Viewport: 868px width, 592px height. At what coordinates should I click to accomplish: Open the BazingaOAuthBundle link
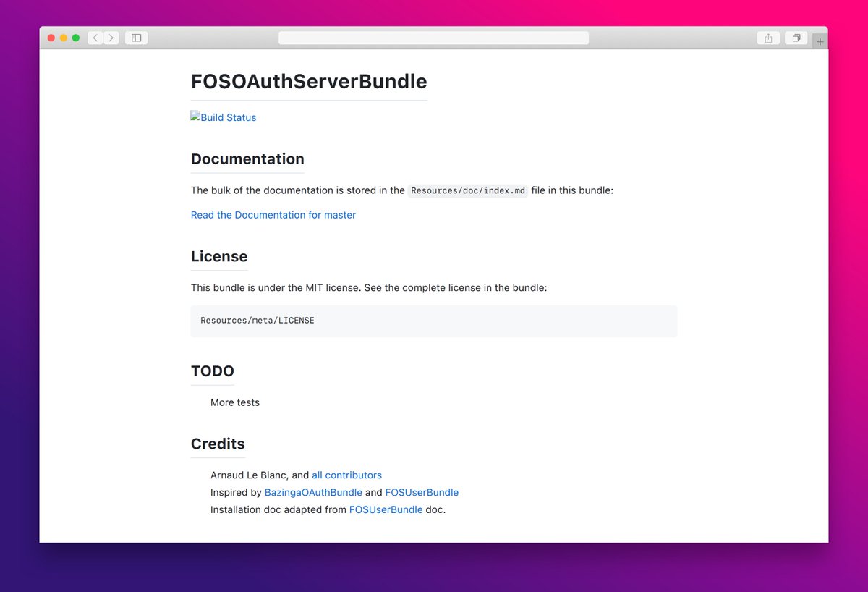pos(313,492)
